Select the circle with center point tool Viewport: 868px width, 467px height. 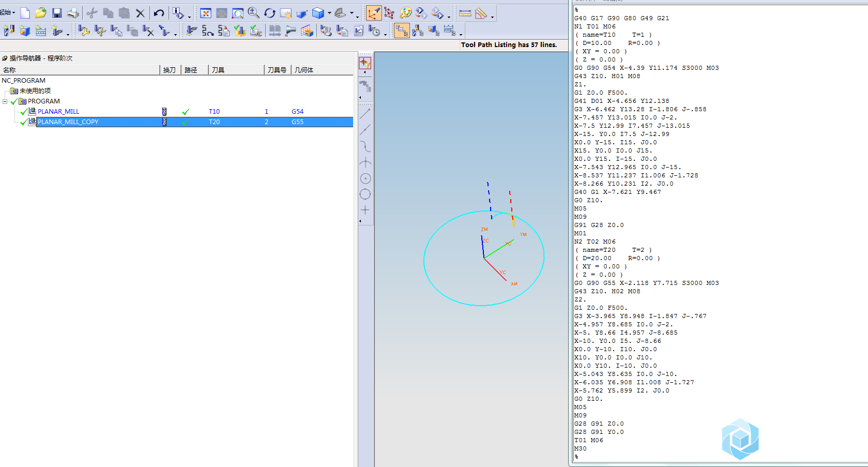pos(365,179)
